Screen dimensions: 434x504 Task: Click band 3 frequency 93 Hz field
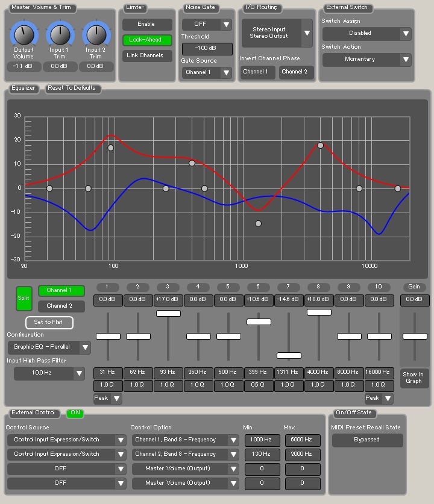168,373
